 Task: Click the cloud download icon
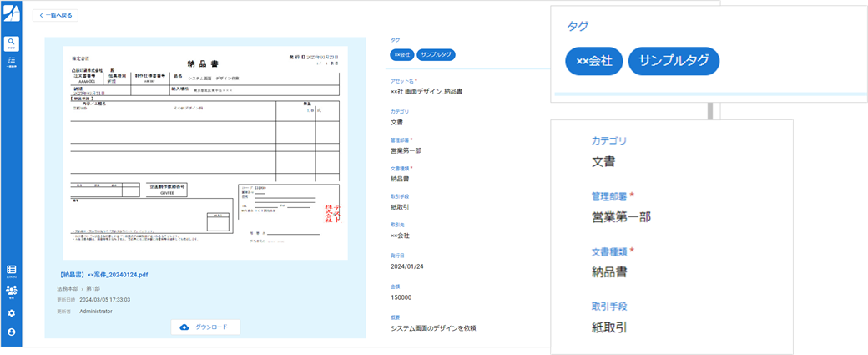pyautogui.click(x=184, y=327)
